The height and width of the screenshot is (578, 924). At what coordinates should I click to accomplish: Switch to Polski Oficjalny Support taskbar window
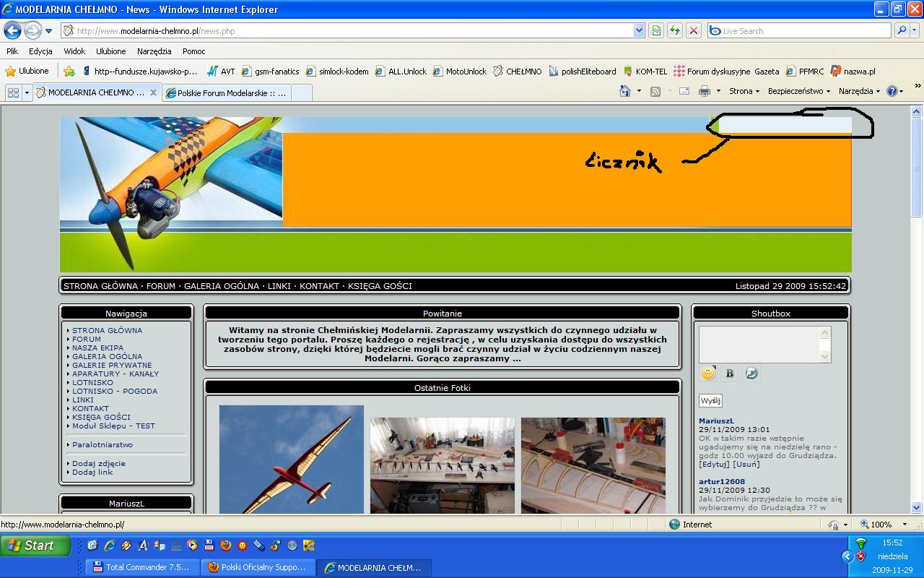(x=258, y=567)
